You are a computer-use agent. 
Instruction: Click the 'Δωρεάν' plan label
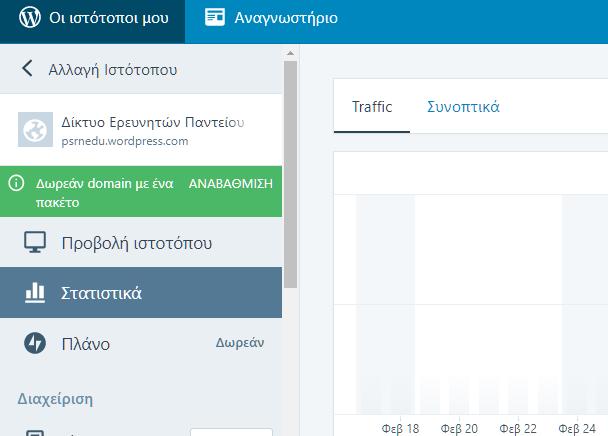click(240, 343)
